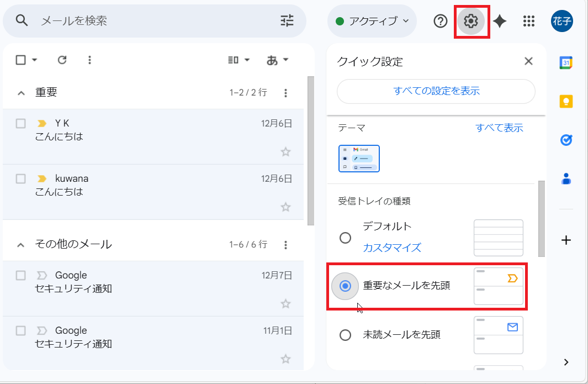Open the toolbar three-dot options menu
588x384 pixels.
(89, 60)
